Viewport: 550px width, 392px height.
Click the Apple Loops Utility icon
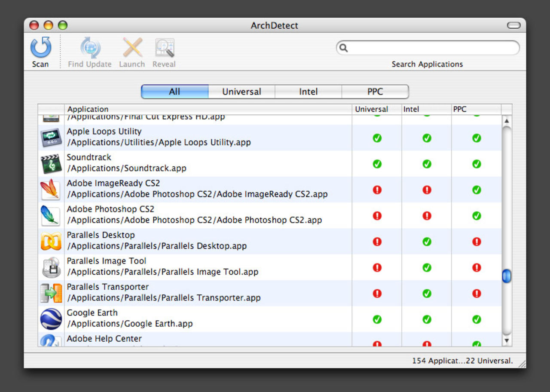point(51,138)
